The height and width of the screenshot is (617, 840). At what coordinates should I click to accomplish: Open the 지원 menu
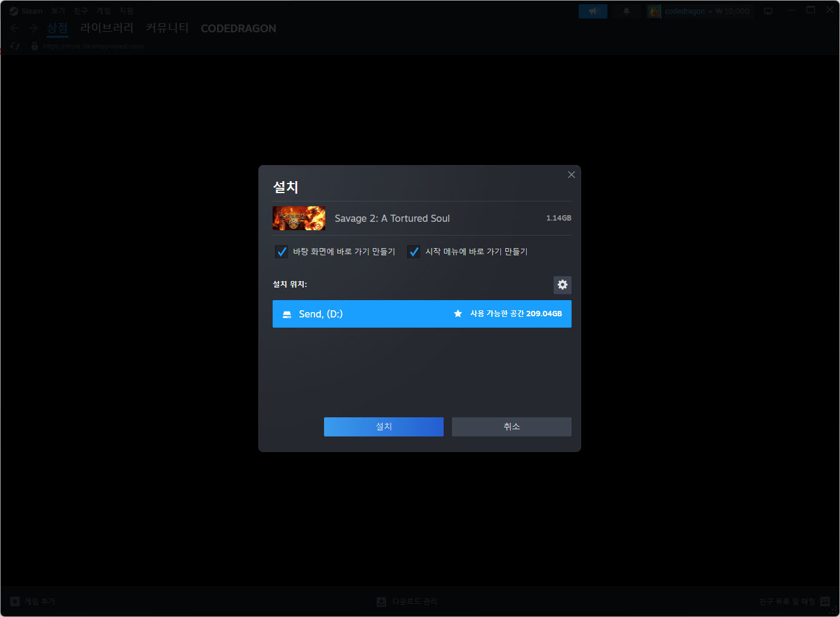pos(126,11)
